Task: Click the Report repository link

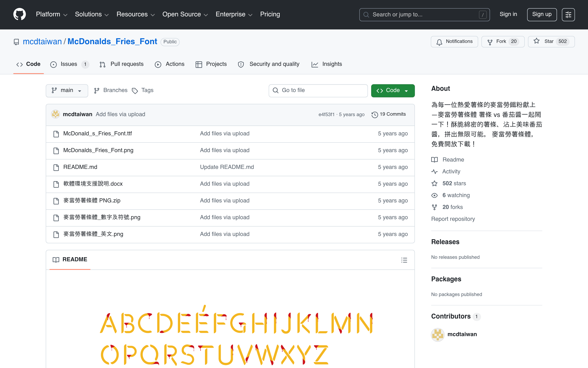Action: (453, 219)
